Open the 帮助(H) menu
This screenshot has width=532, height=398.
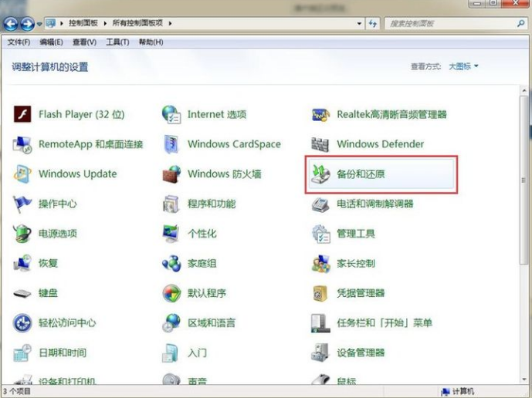pyautogui.click(x=151, y=42)
